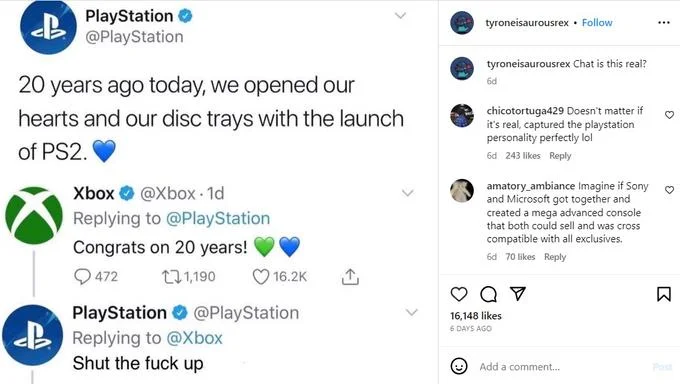Image resolution: width=680 pixels, height=384 pixels.
Task: Click the reply bubble on Xbox tweet
Action: 82,276
